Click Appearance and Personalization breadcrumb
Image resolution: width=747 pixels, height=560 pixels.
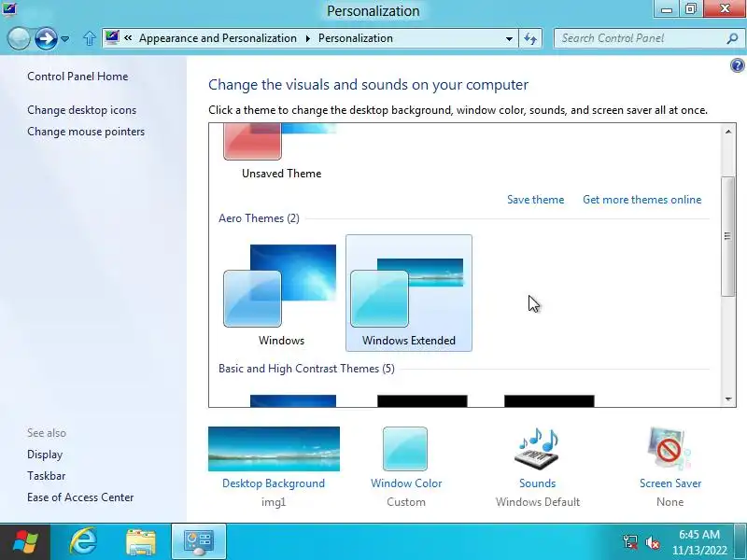[218, 38]
